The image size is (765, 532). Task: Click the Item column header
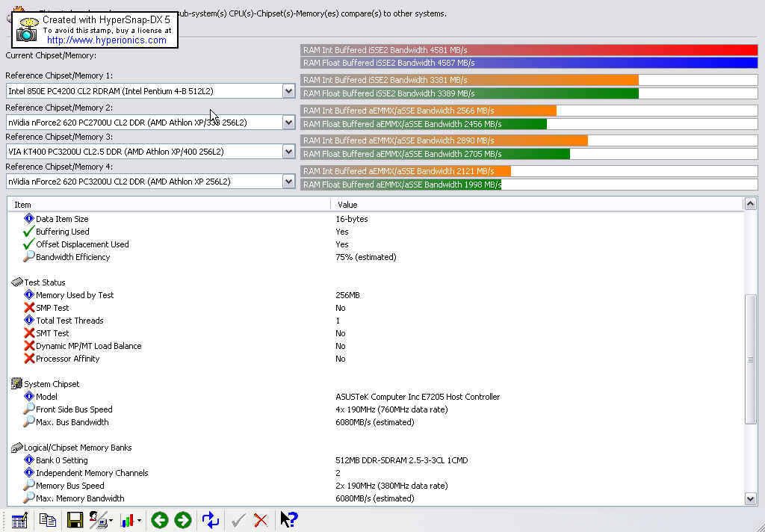point(169,205)
